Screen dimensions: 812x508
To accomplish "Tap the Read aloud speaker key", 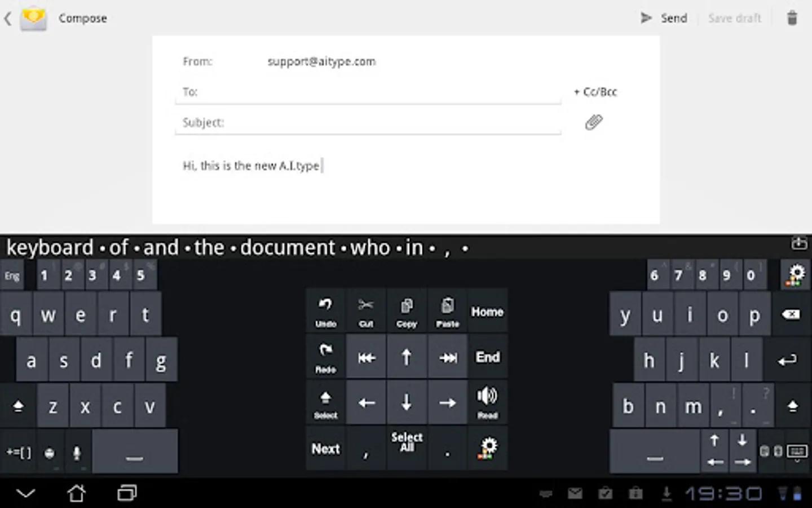I will click(x=488, y=402).
